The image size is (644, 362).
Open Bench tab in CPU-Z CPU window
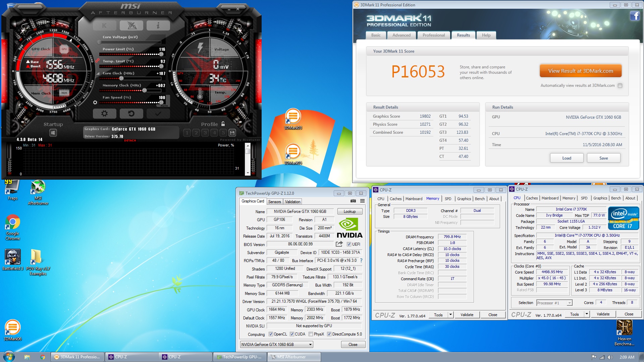click(x=616, y=198)
